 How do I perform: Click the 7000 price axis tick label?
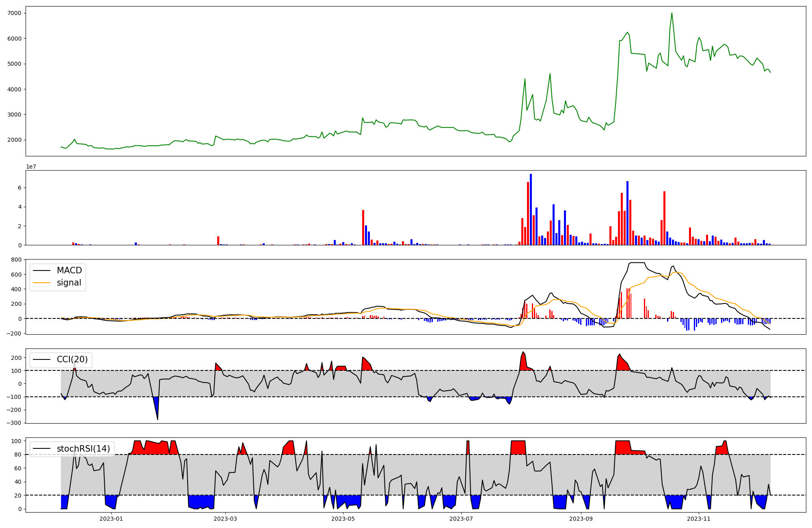[x=14, y=13]
